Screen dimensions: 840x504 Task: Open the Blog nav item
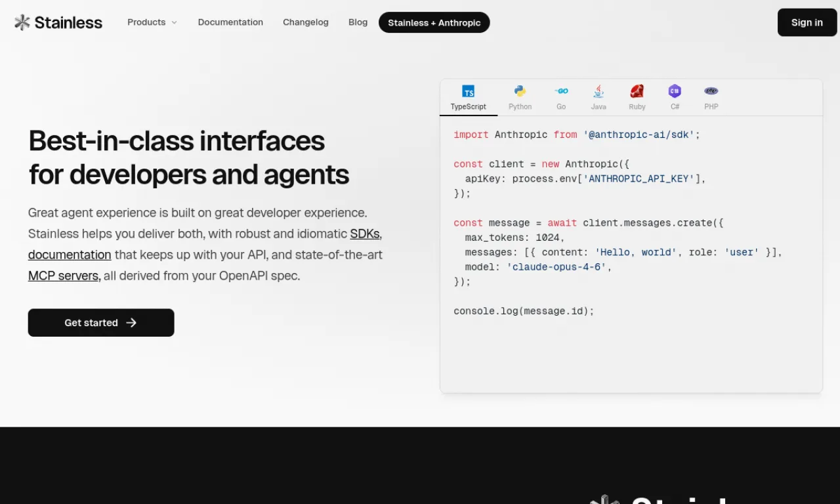point(358,22)
